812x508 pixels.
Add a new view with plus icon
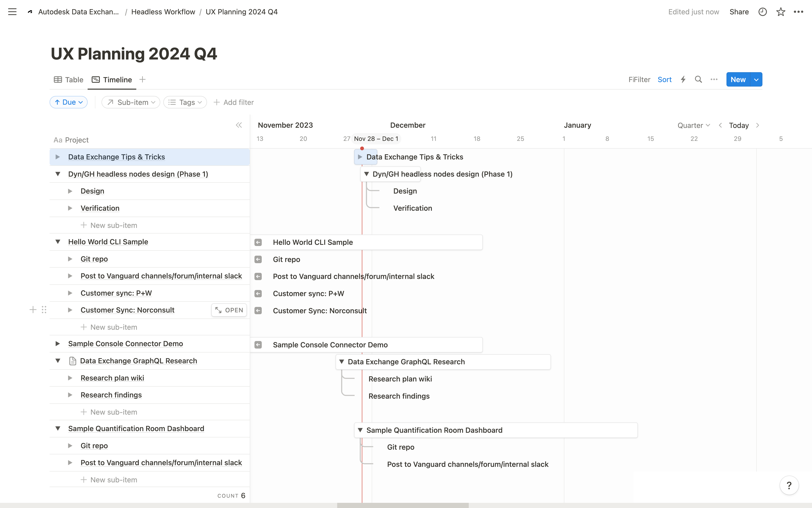142,80
